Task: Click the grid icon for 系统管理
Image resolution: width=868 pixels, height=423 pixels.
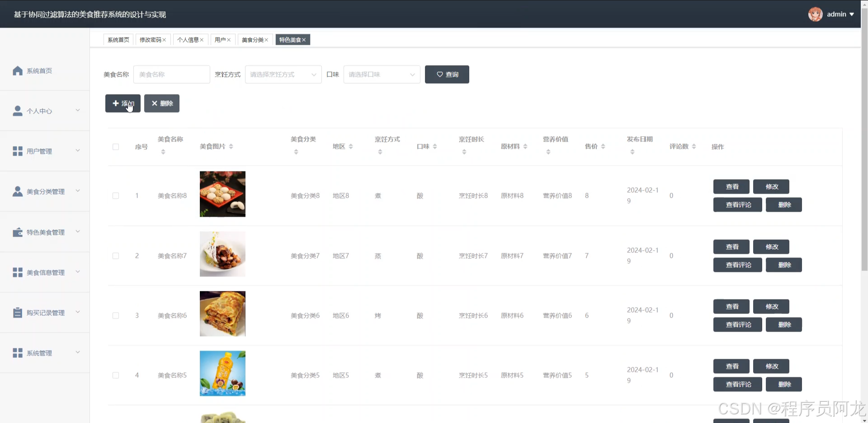Action: (x=18, y=353)
